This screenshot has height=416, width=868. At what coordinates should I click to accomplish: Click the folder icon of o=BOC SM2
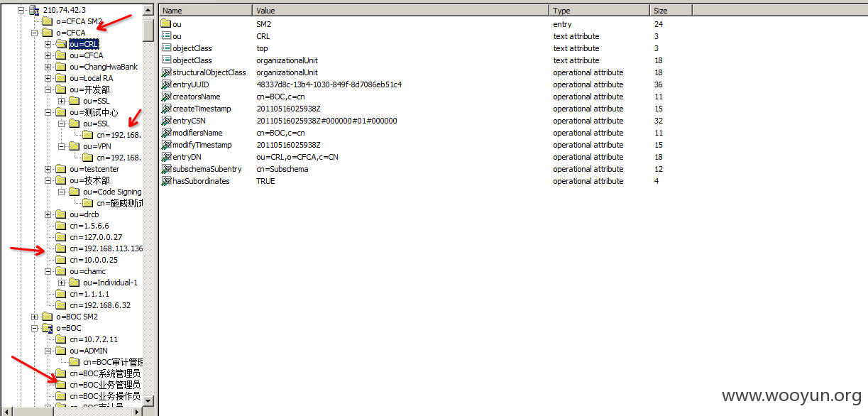[x=48, y=317]
